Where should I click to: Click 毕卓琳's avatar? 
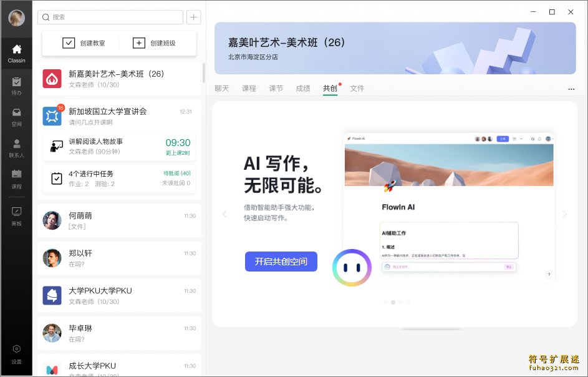(52, 333)
